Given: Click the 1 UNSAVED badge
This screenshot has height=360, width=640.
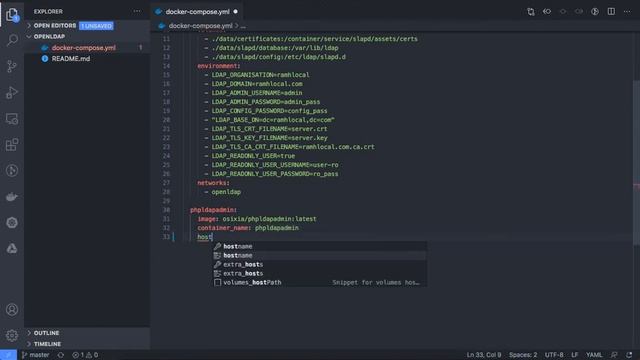Looking at the screenshot, I should pos(96,26).
